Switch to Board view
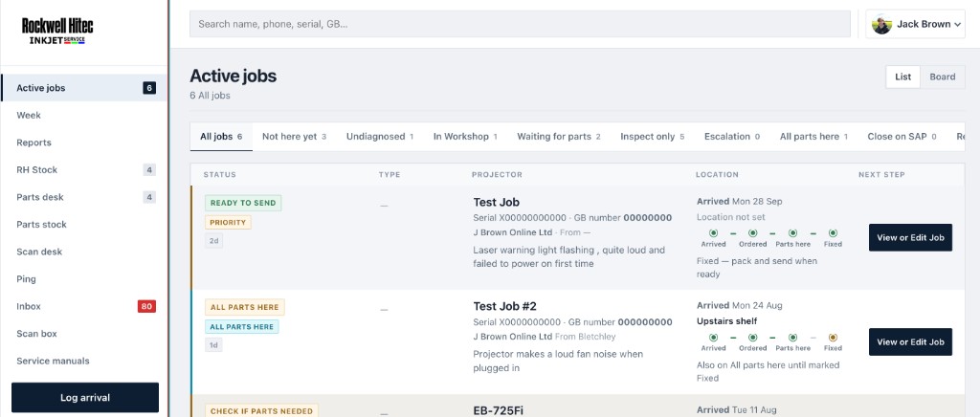The width and height of the screenshot is (980, 417). click(x=943, y=77)
